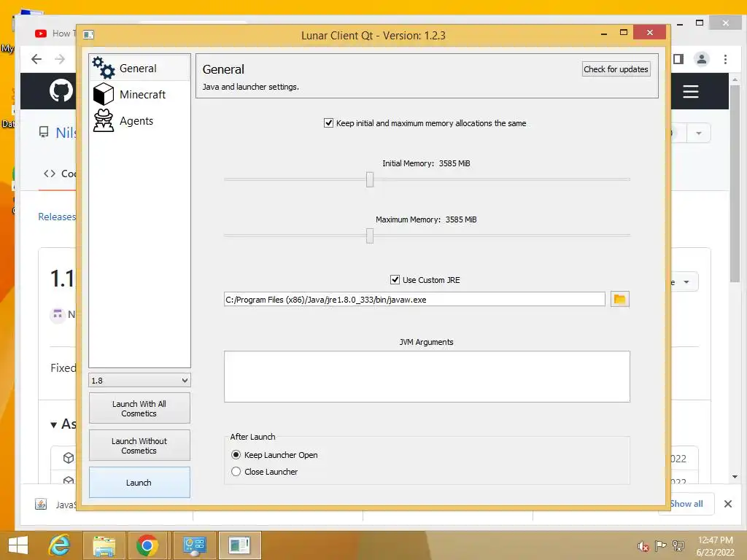Click the scroll-down arrow in Chrome

[735, 477]
